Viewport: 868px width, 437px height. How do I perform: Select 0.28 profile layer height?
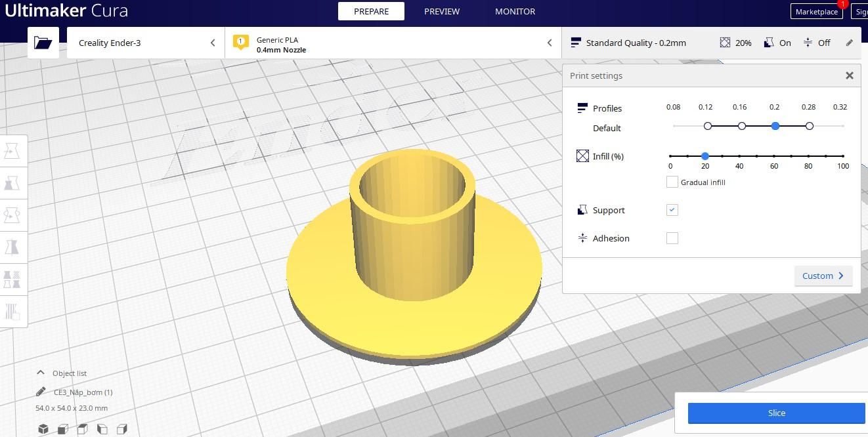(810, 126)
